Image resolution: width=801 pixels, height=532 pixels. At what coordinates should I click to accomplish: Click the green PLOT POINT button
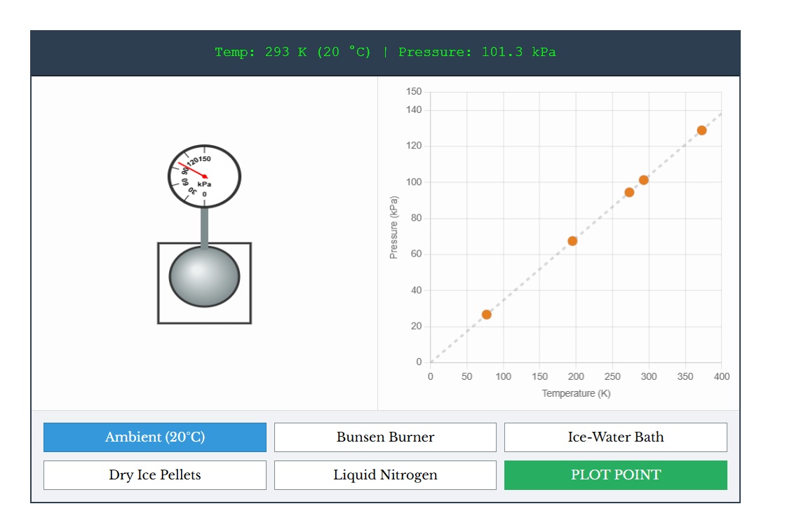click(616, 475)
